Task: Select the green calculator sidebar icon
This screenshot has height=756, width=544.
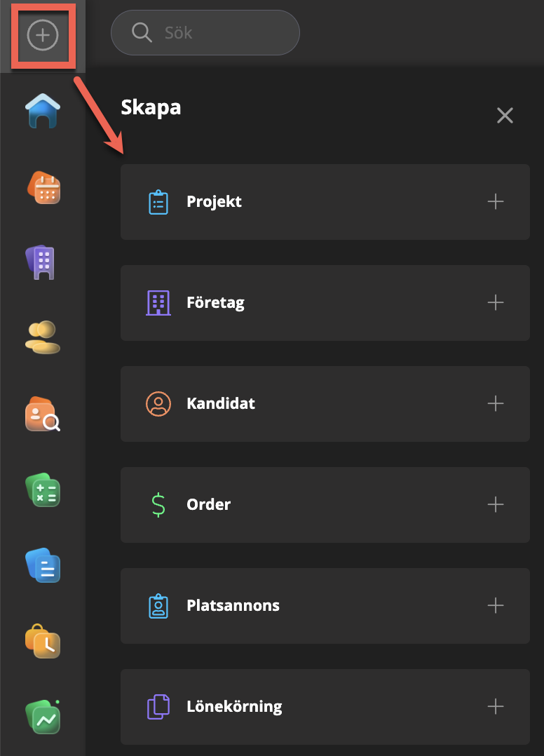Action: pos(43,490)
